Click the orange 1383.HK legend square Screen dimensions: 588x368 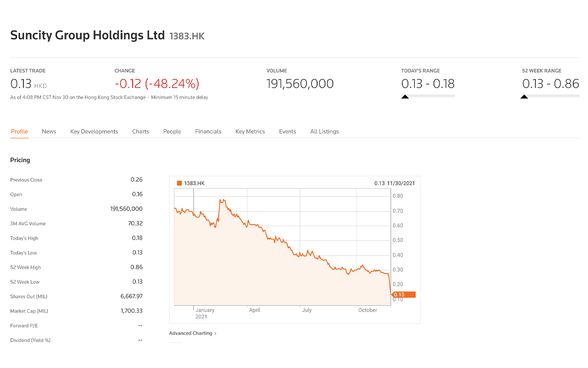179,183
